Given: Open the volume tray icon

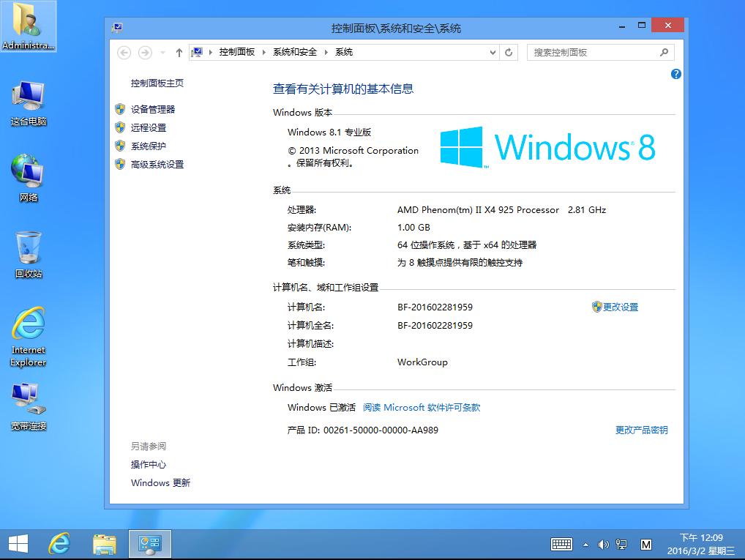Looking at the screenshot, I should 603,545.
